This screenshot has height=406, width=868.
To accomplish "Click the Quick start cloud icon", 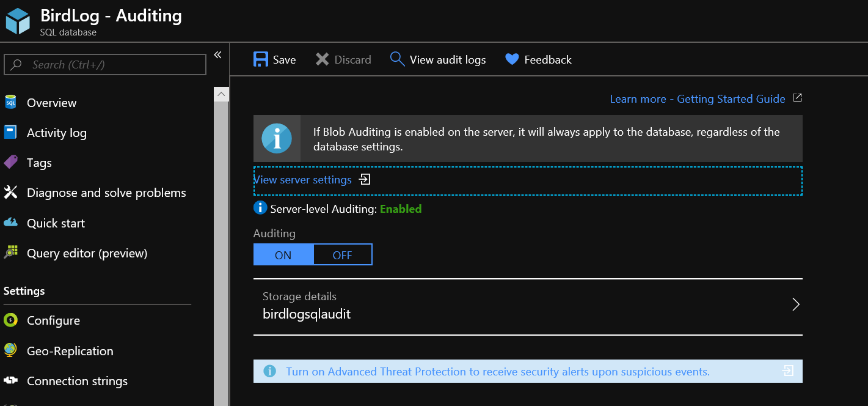I will click(10, 223).
